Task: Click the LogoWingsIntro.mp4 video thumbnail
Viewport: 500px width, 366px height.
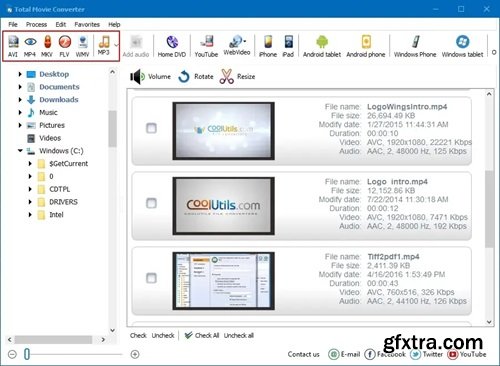Action: pyautogui.click(x=223, y=131)
